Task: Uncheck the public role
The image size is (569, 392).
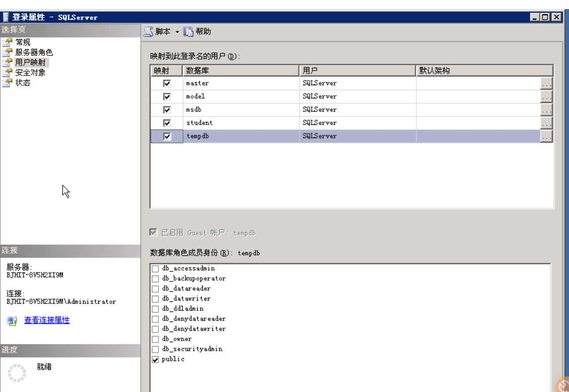Action: tap(155, 359)
